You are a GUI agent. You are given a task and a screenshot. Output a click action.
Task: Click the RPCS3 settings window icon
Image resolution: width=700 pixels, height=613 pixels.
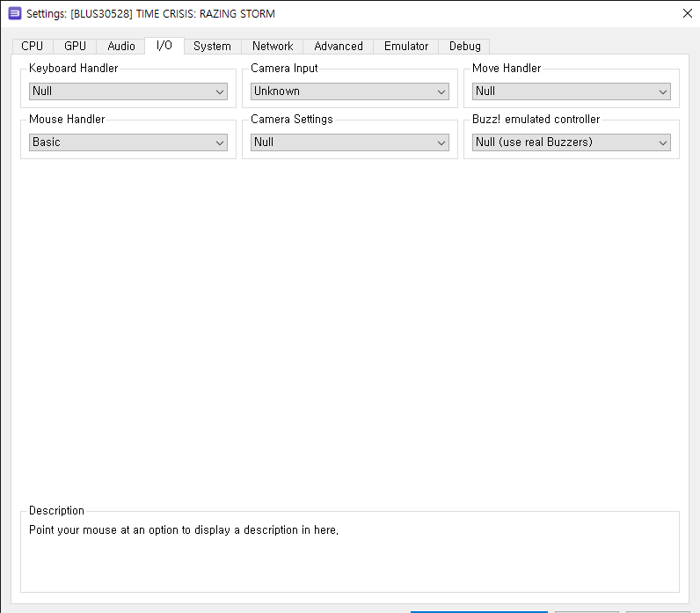click(15, 13)
